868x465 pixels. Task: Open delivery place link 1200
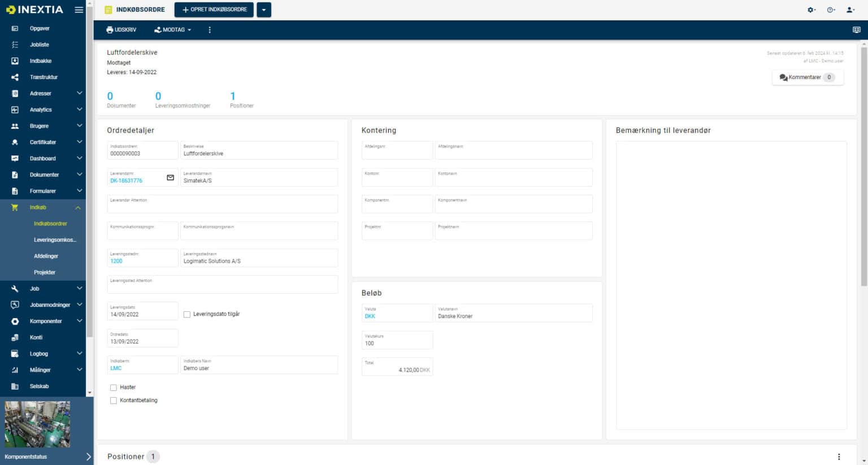pos(116,261)
